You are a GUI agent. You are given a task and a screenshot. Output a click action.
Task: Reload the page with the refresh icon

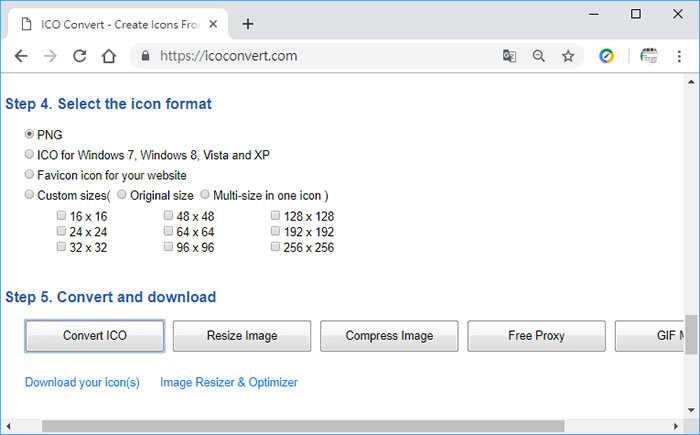pos(80,56)
